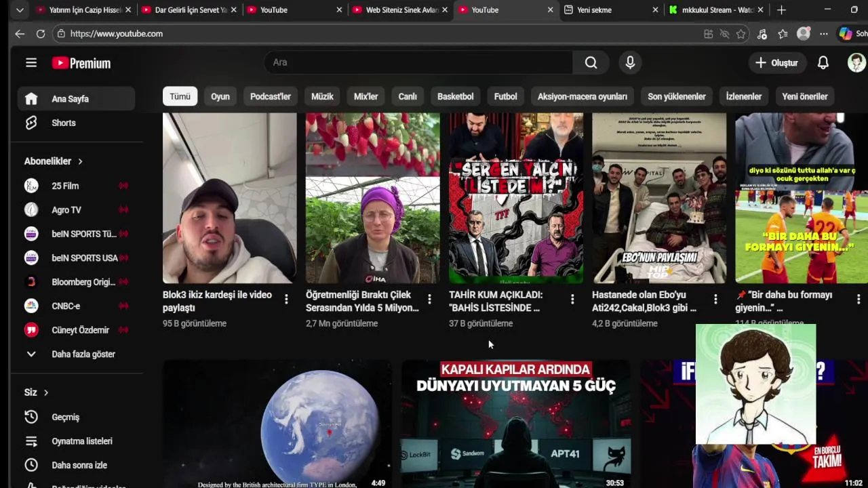Reload the page with the refresh icon
Viewport: 868px width, 488px height.
pyautogui.click(x=41, y=34)
